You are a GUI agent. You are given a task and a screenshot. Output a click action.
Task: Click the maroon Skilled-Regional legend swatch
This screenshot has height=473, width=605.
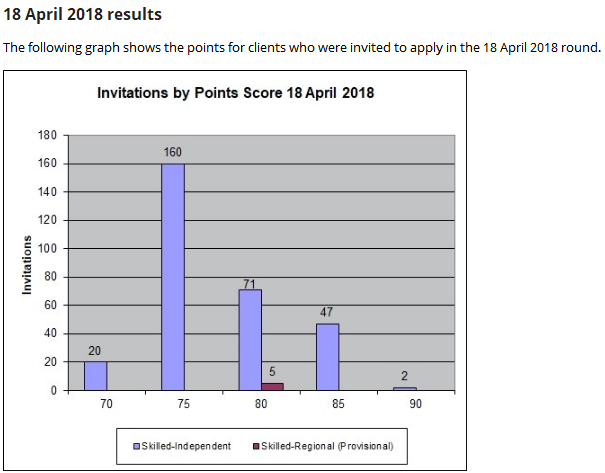pos(257,445)
